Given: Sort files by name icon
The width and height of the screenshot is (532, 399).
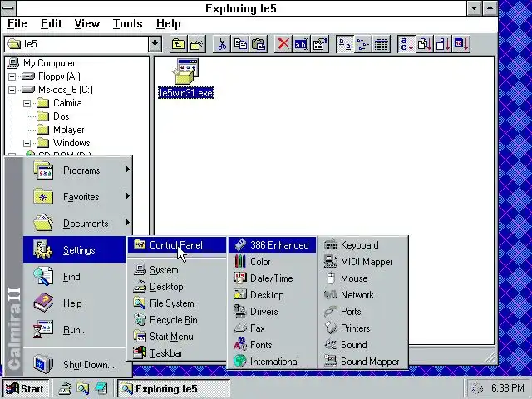Looking at the screenshot, I should point(406,44).
